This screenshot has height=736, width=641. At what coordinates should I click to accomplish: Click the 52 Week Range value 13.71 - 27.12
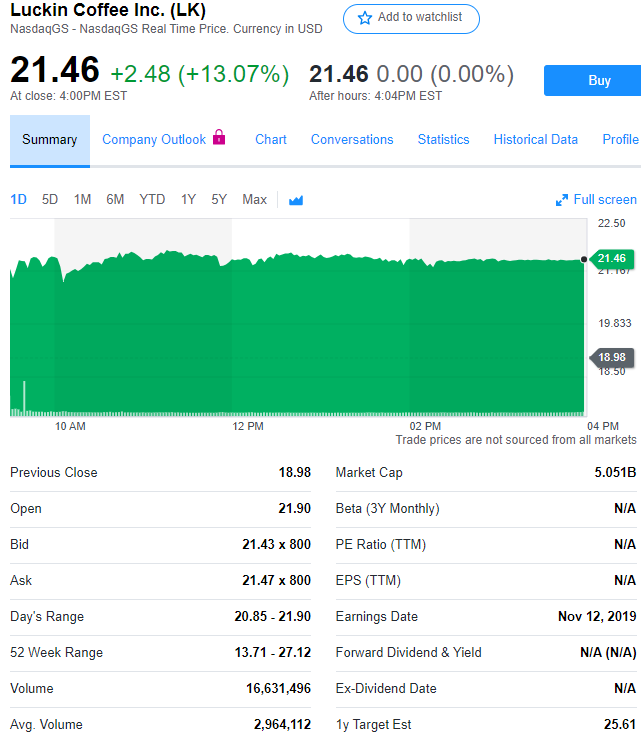[x=273, y=652]
